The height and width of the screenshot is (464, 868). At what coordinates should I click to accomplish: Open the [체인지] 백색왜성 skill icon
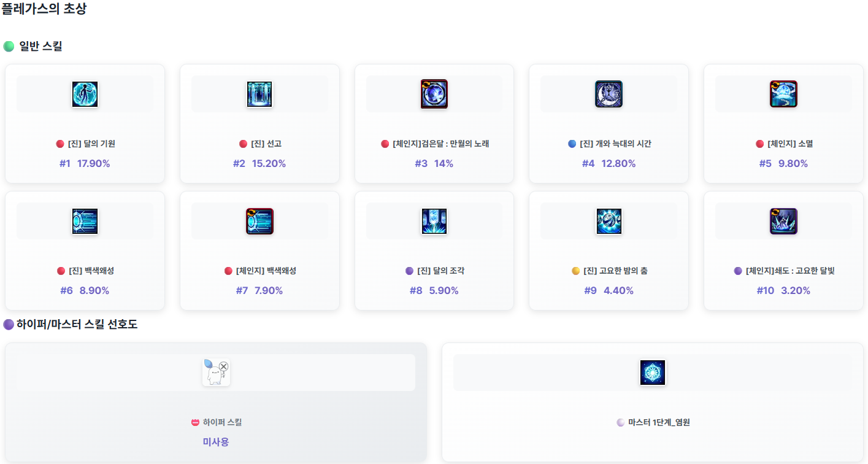click(x=259, y=222)
